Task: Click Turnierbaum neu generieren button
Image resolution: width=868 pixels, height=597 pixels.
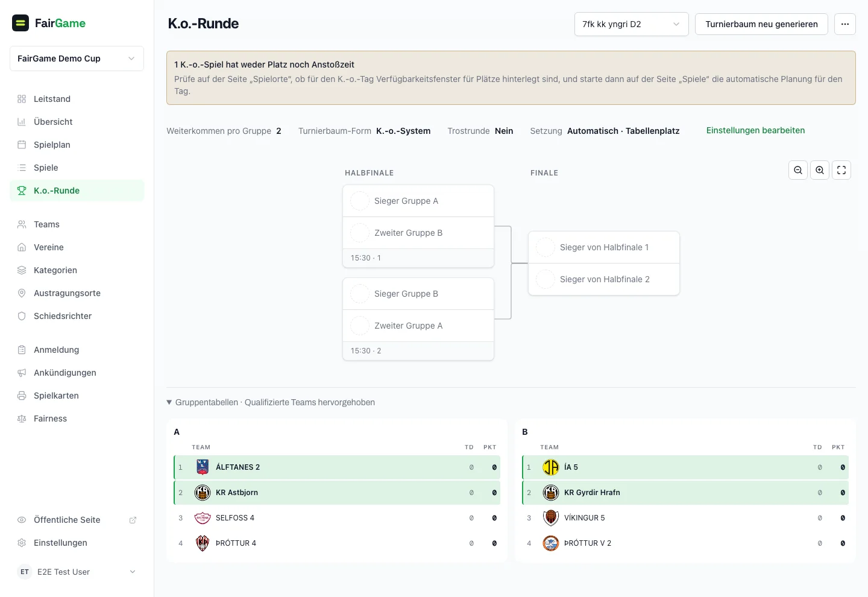Action: tap(761, 24)
